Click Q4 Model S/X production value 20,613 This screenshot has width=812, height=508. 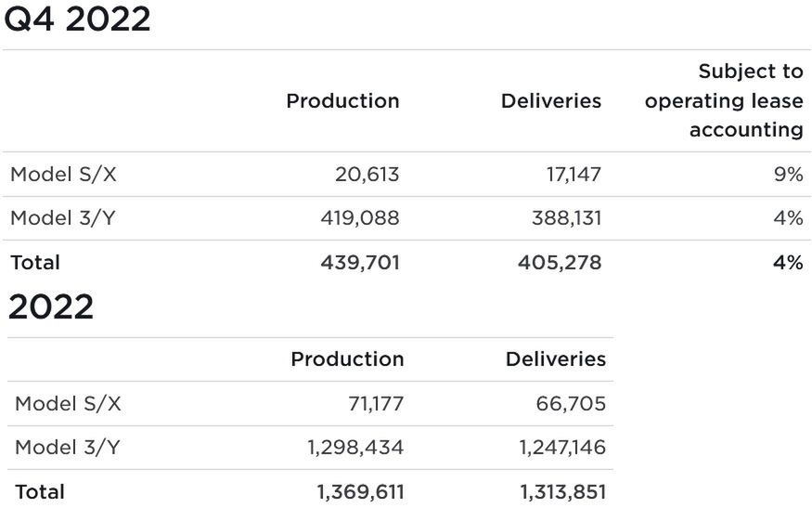click(367, 175)
